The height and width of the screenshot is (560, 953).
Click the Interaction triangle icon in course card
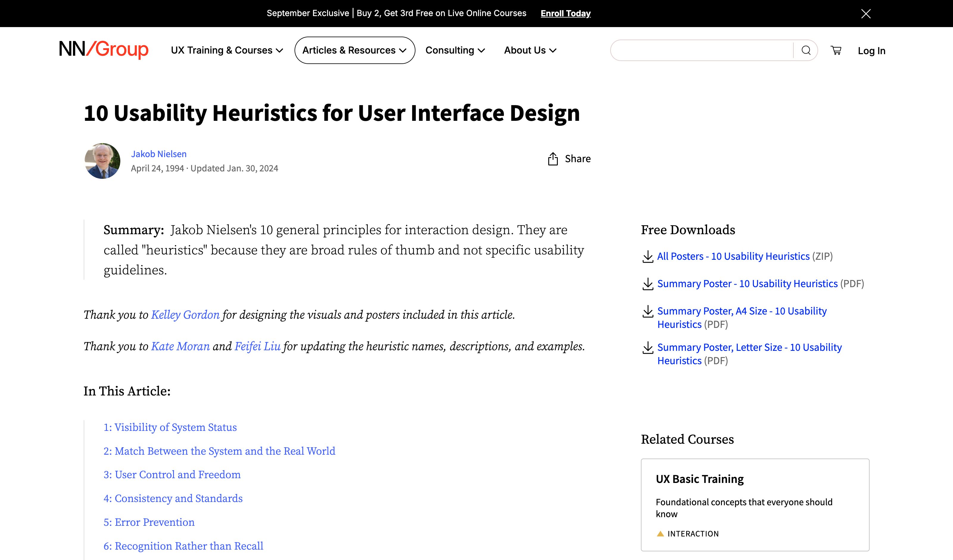pos(660,534)
